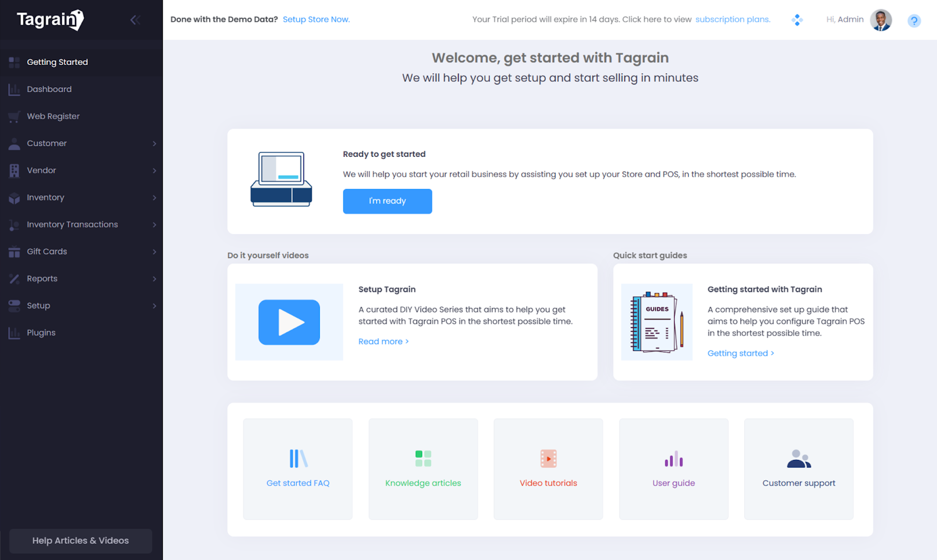Go to Dashboard in sidebar
The width and height of the screenshot is (937, 560).
click(x=49, y=90)
